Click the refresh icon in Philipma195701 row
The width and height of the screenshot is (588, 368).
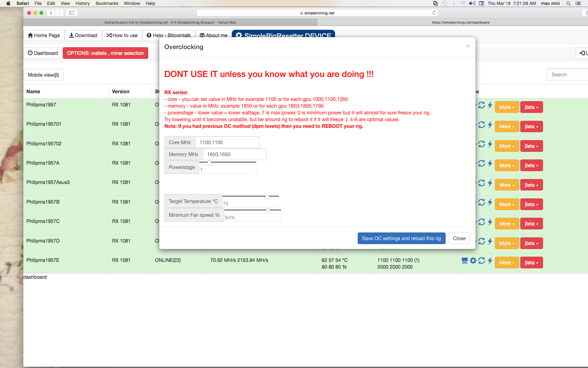[481, 125]
